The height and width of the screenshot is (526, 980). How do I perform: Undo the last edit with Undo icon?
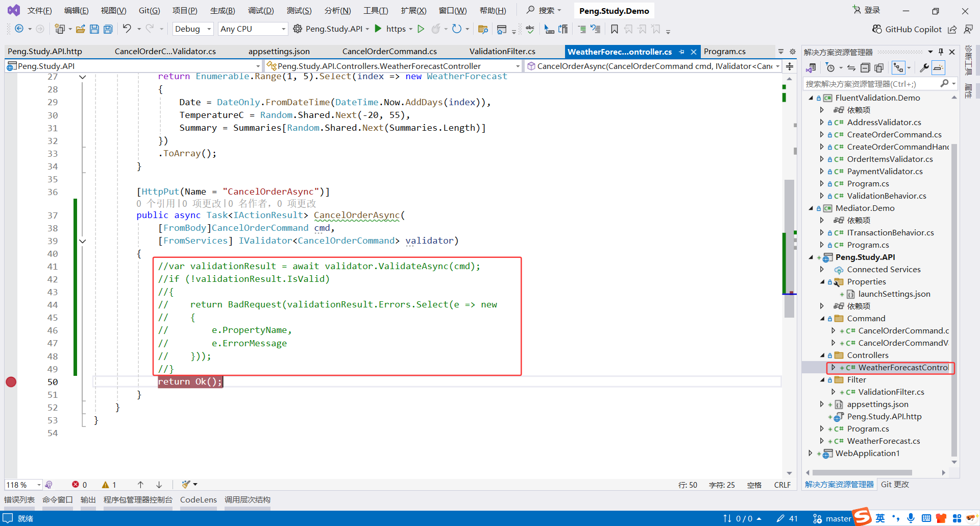click(x=127, y=29)
